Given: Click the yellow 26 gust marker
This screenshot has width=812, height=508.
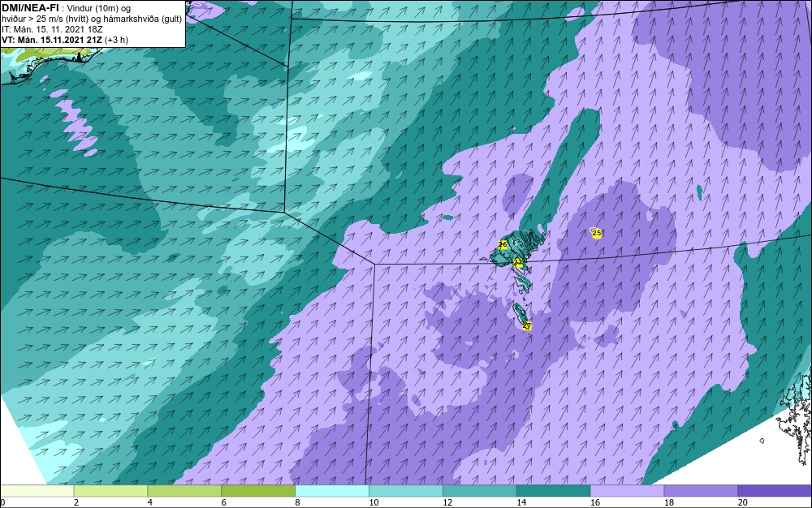Looking at the screenshot, I should [503, 245].
